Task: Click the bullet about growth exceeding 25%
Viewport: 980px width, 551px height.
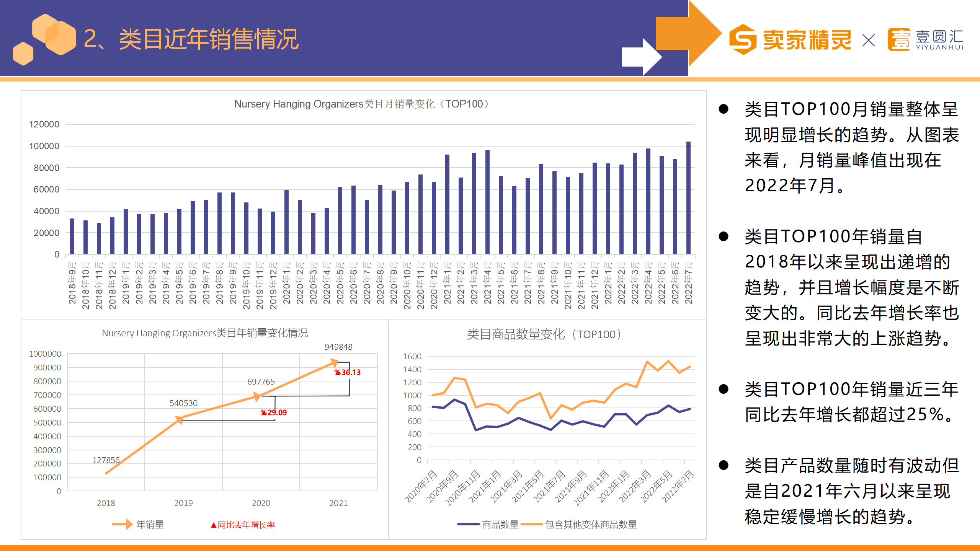Action: tap(851, 402)
